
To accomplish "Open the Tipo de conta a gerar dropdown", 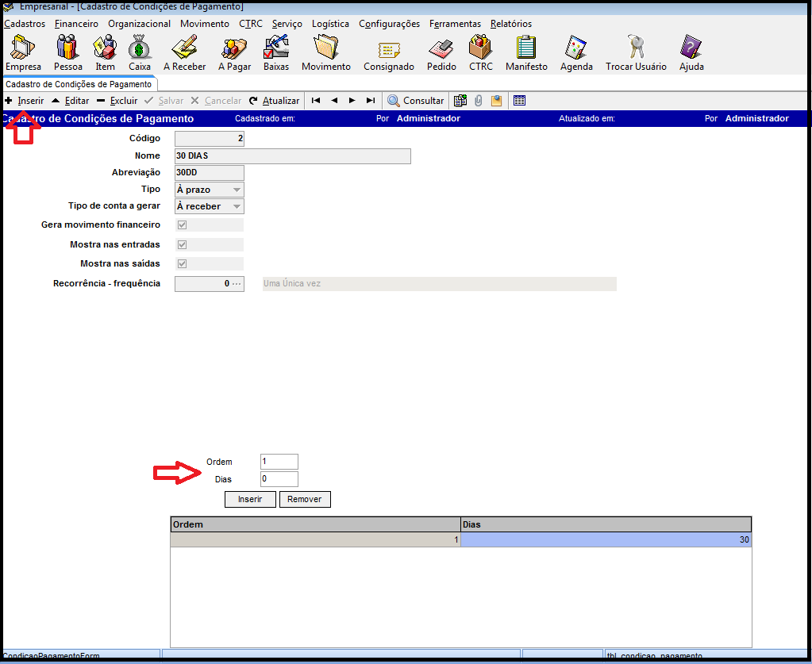I will pyautogui.click(x=237, y=207).
